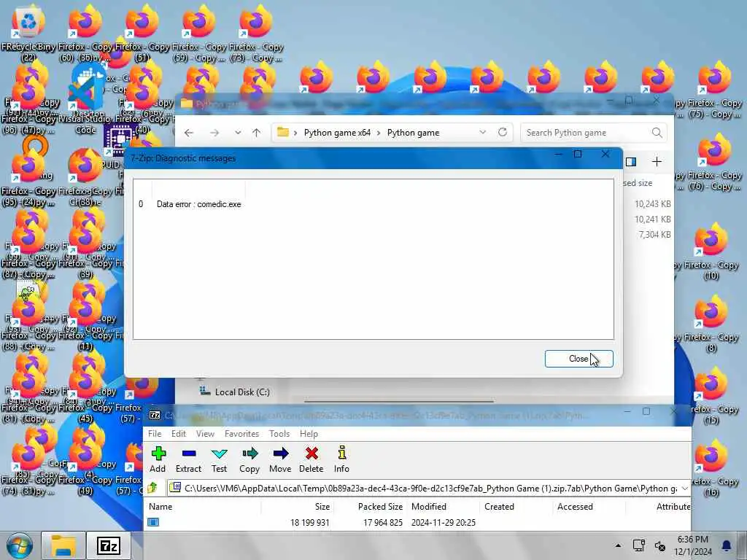
Task: Select Local Disk (C:) in Explorer sidebar
Action: point(234,392)
